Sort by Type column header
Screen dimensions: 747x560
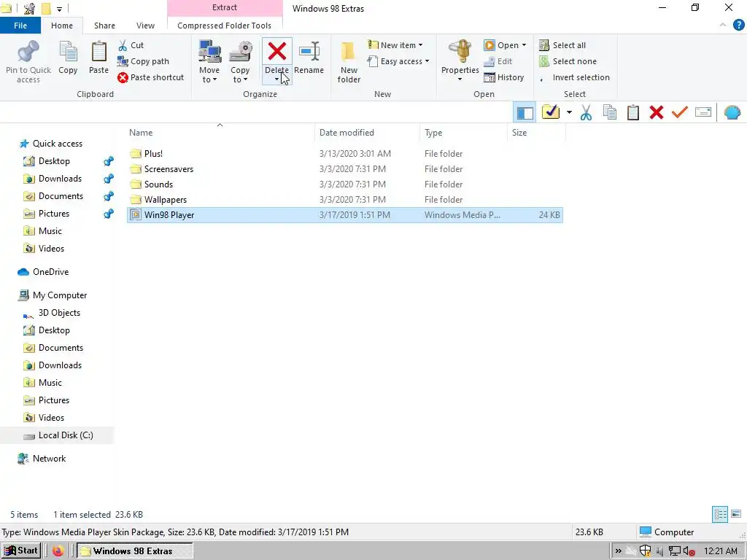(463, 133)
